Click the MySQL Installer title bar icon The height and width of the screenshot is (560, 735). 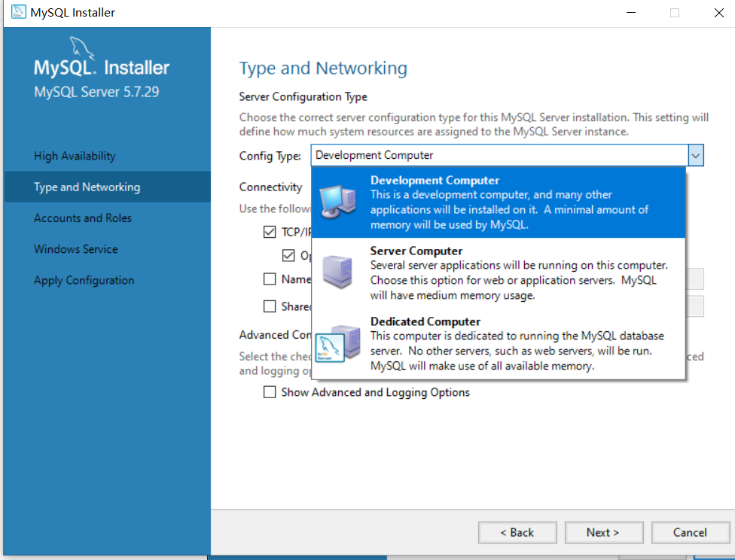coord(18,12)
